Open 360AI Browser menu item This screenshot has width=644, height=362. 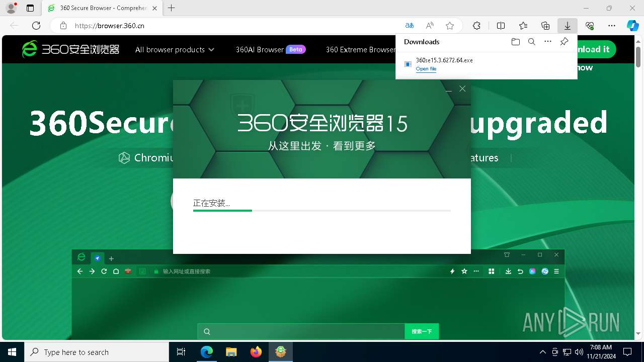[x=271, y=49]
